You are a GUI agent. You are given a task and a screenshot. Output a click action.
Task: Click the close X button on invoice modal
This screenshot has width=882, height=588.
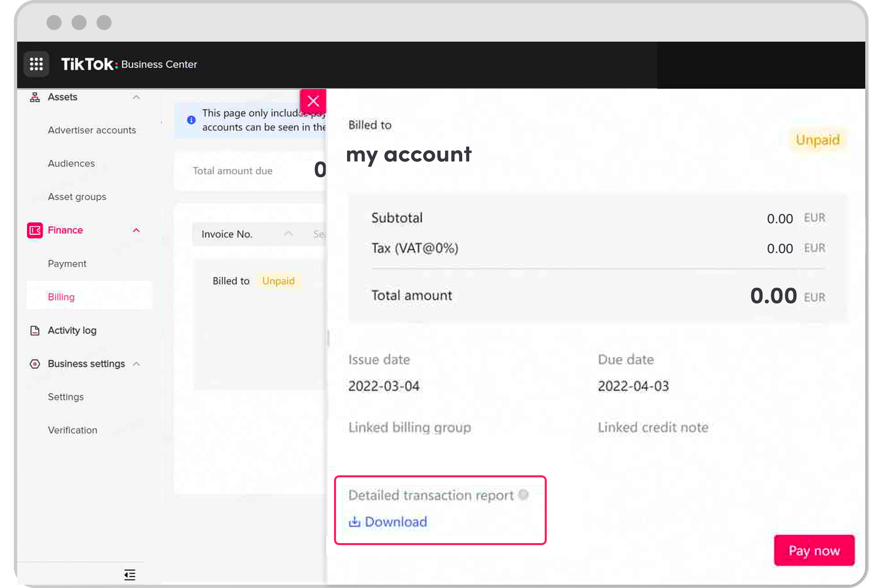click(312, 100)
